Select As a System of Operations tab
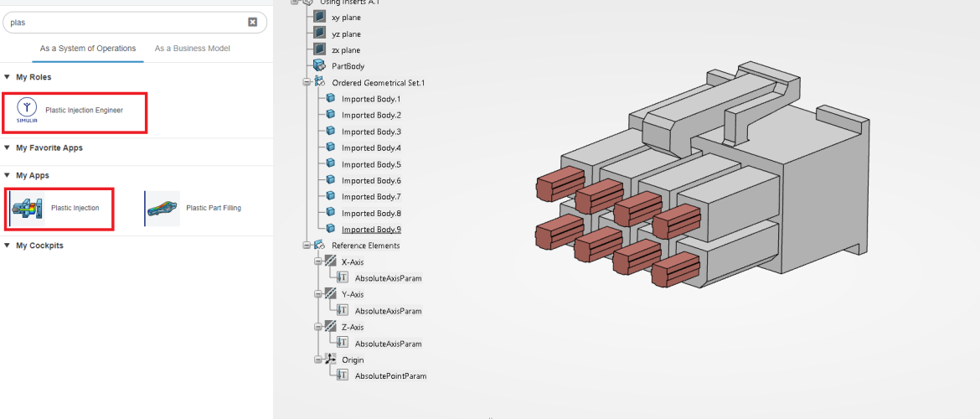 [x=88, y=49]
